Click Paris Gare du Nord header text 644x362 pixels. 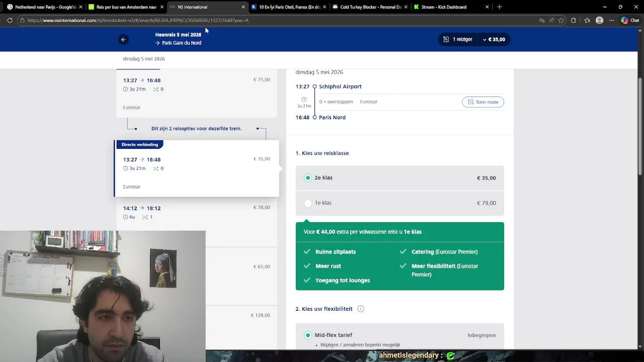pyautogui.click(x=182, y=43)
